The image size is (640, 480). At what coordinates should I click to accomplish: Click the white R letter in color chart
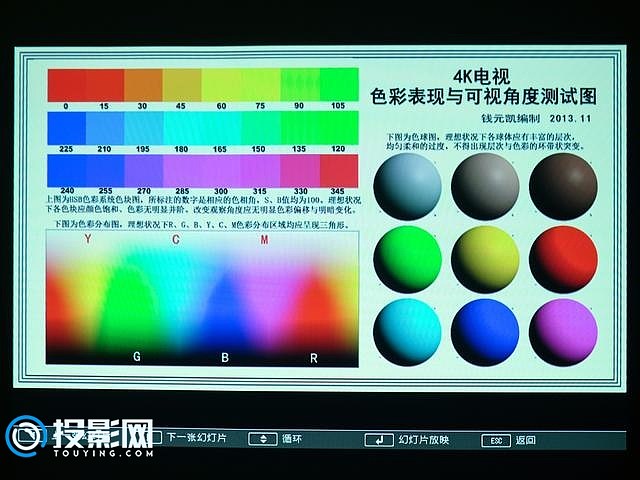click(313, 358)
